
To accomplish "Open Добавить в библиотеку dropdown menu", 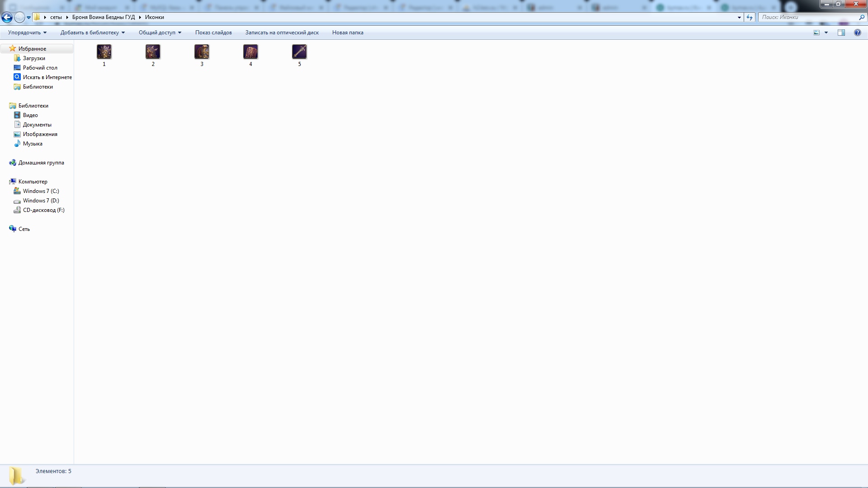I will coord(92,33).
